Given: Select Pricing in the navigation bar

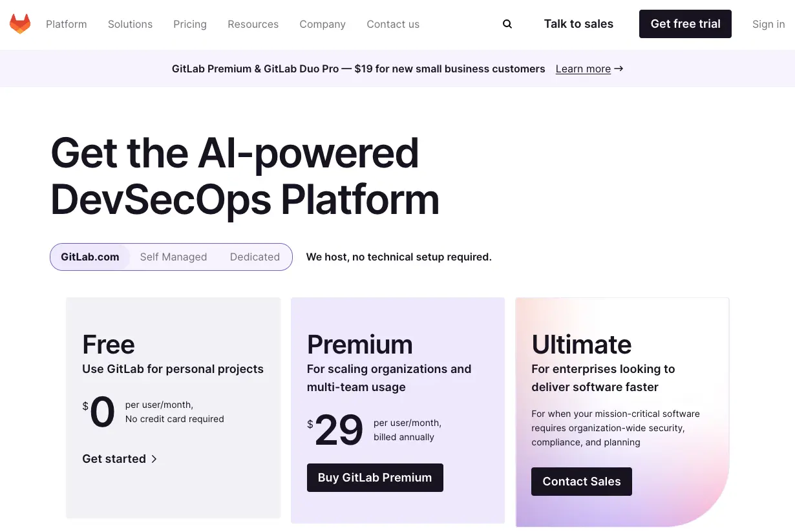Looking at the screenshot, I should pos(189,24).
